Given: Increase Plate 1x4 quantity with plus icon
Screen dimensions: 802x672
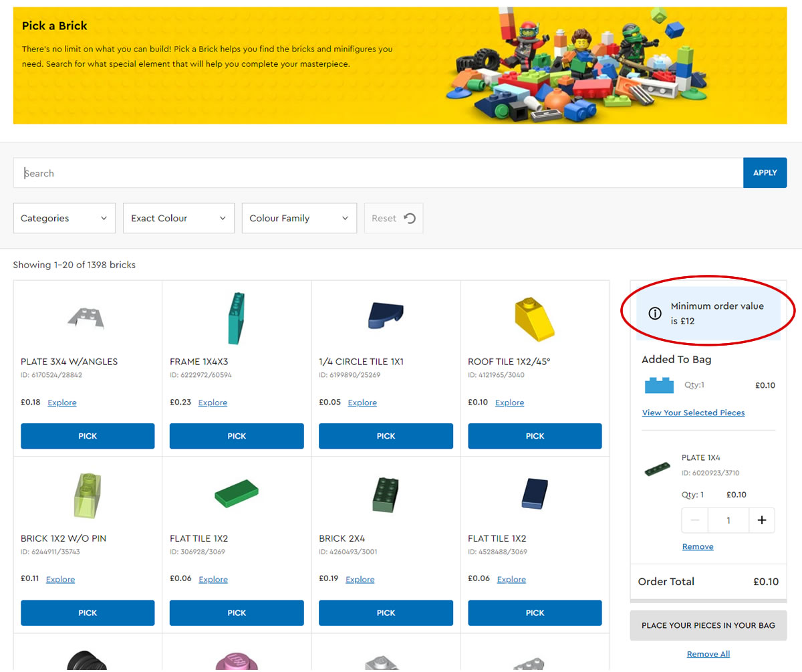Looking at the screenshot, I should click(761, 520).
